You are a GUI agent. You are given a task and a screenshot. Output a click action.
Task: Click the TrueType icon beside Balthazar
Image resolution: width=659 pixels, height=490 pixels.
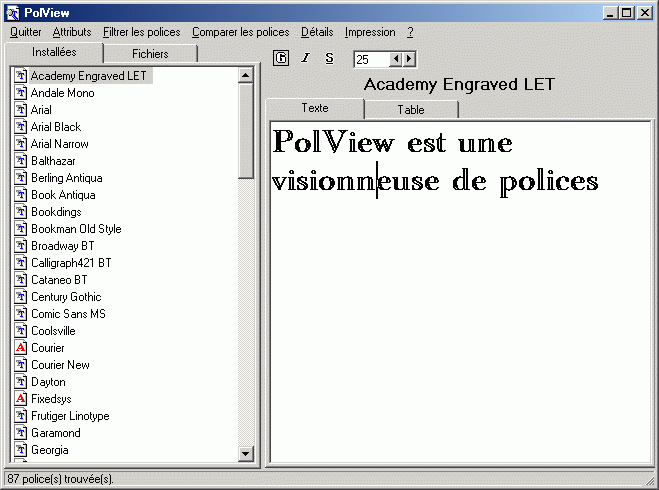[21, 161]
